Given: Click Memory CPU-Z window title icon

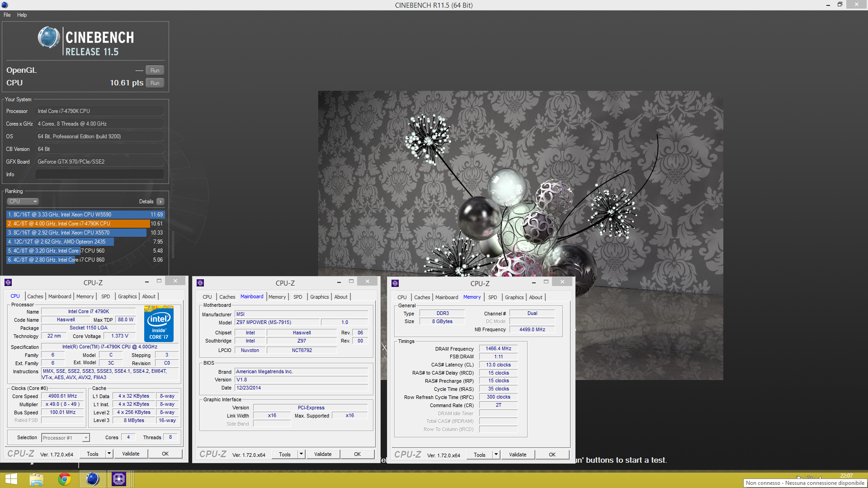Looking at the screenshot, I should pyautogui.click(x=395, y=283).
